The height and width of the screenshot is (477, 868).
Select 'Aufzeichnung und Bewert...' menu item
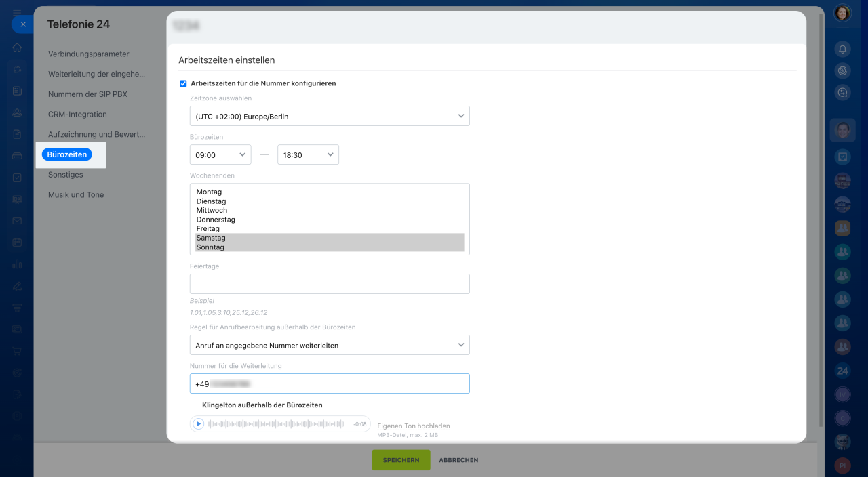coord(96,134)
